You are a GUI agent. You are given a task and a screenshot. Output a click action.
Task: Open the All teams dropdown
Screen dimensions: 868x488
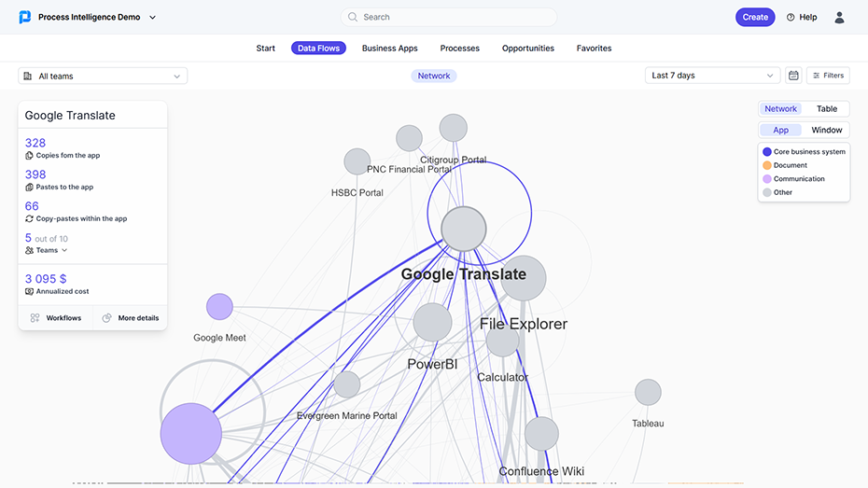click(x=103, y=76)
